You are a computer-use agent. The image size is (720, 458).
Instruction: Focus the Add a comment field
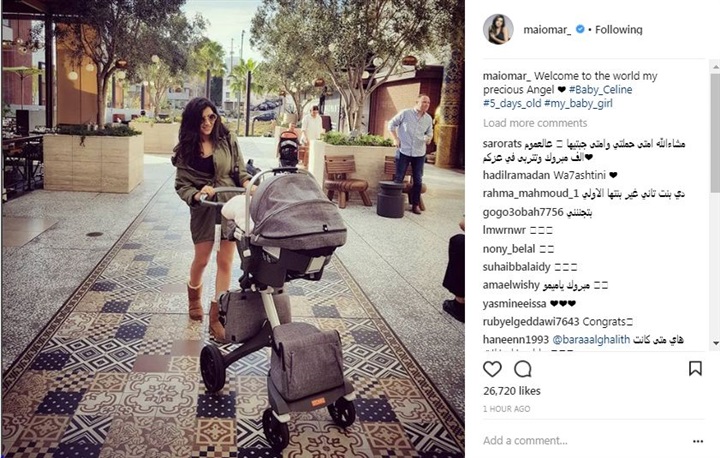coord(583,441)
